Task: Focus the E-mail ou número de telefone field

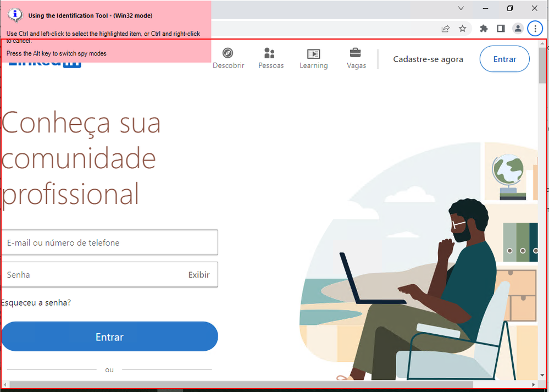Action: (x=109, y=242)
